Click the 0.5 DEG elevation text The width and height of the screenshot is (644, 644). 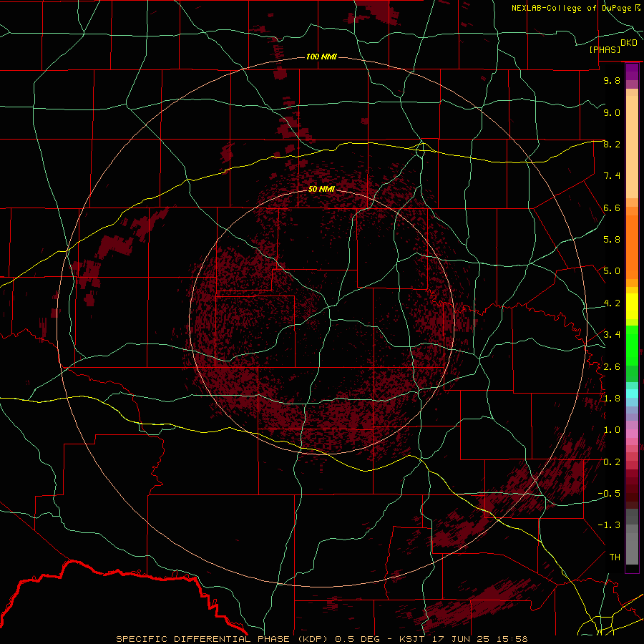tap(357, 639)
